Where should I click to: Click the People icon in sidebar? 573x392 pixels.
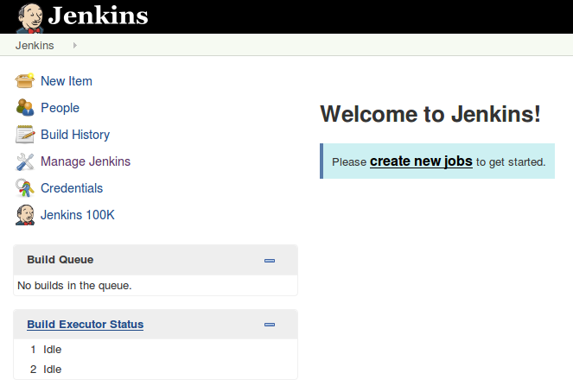(x=25, y=108)
